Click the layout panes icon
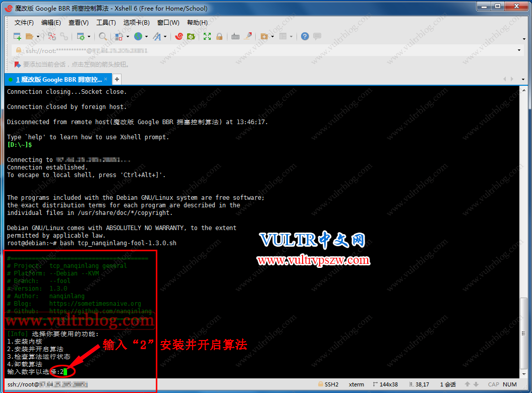This screenshot has width=532, height=393. [283, 36]
